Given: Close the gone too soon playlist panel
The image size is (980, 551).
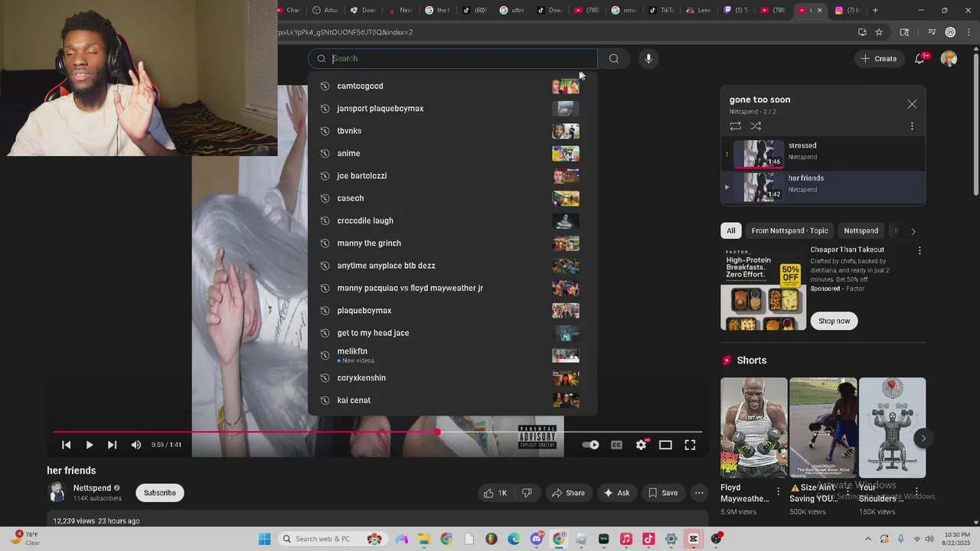Looking at the screenshot, I should click(x=912, y=104).
